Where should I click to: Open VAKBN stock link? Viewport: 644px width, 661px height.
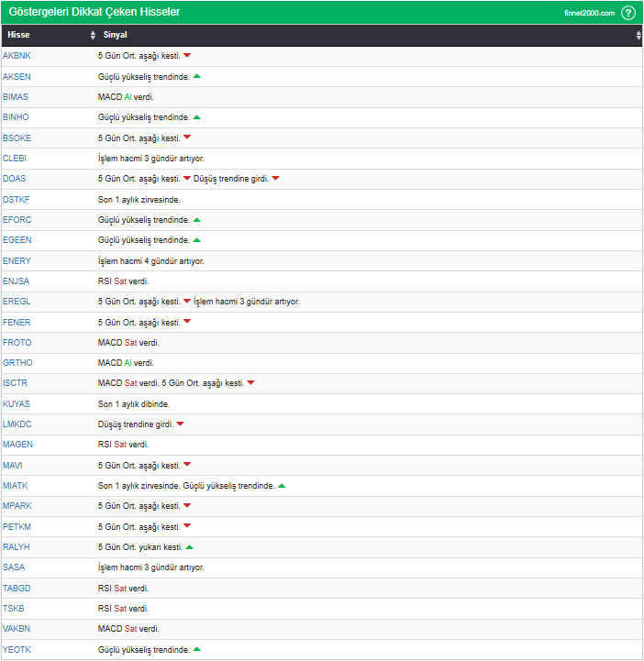(x=17, y=628)
